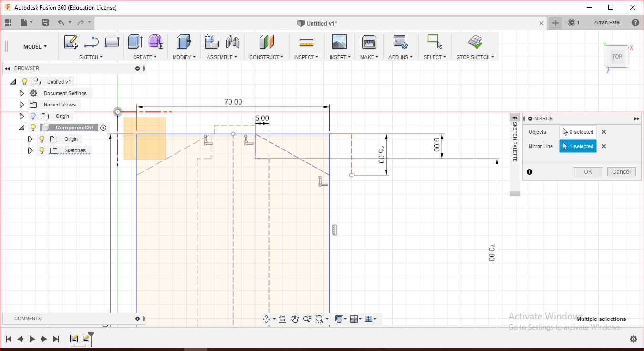Screen dimensions: 644x351
Task: Activate Component2:1 radio button
Action: click(104, 128)
